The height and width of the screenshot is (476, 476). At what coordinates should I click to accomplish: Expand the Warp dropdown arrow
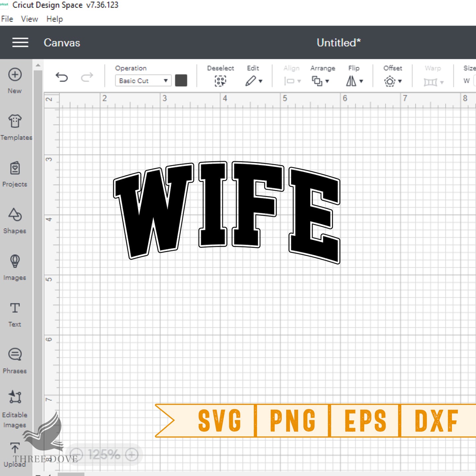tap(442, 82)
